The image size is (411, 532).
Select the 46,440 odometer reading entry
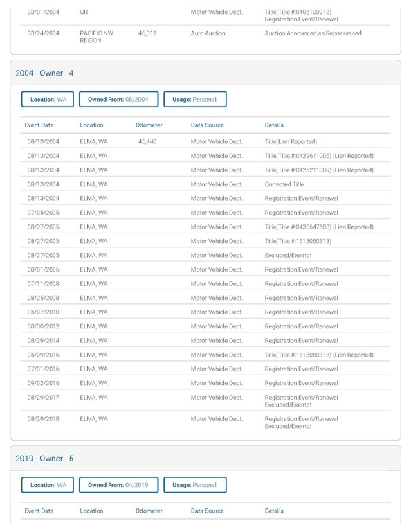(x=147, y=141)
